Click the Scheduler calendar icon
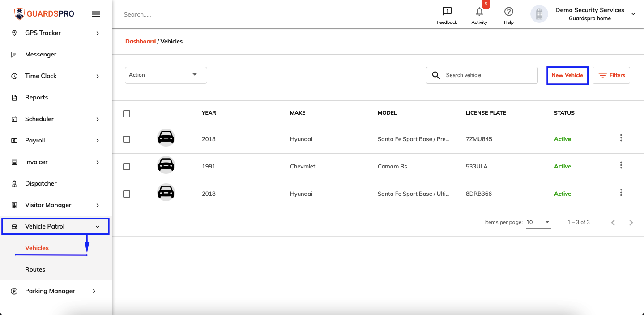This screenshot has height=315, width=644. point(14,119)
